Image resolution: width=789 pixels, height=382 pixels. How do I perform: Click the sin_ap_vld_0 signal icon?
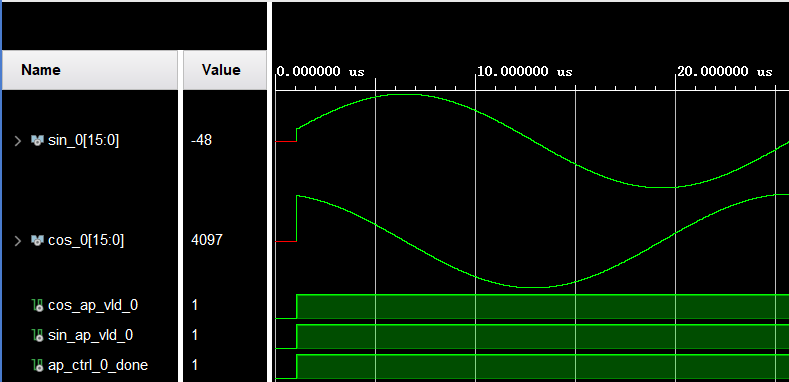[x=37, y=335]
